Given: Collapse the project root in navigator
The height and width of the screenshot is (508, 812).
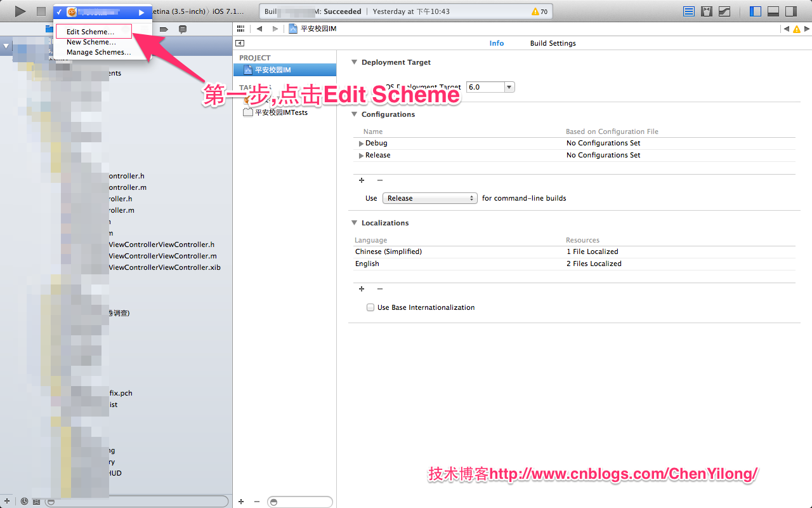Looking at the screenshot, I should [x=6, y=46].
